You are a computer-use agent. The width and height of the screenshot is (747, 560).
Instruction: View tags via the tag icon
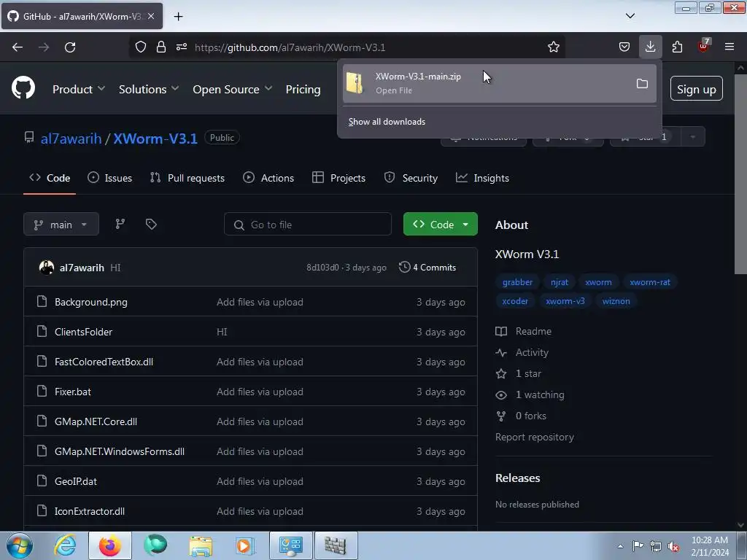[151, 224]
